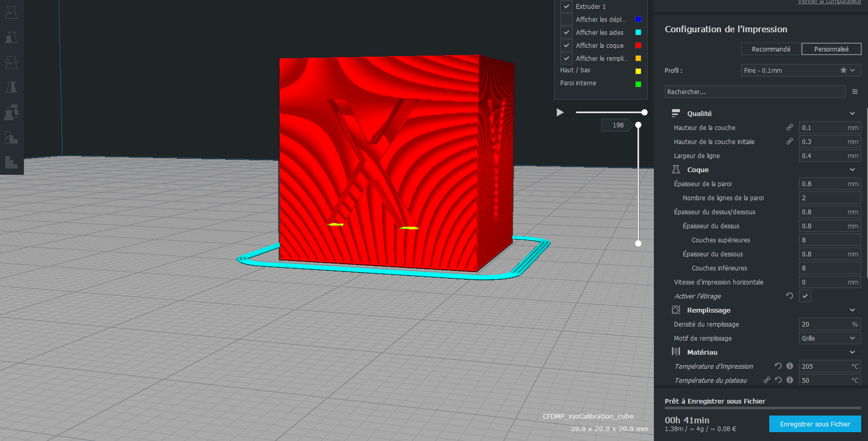Play the layer simulation
This screenshot has width=868, height=441.
pos(560,112)
